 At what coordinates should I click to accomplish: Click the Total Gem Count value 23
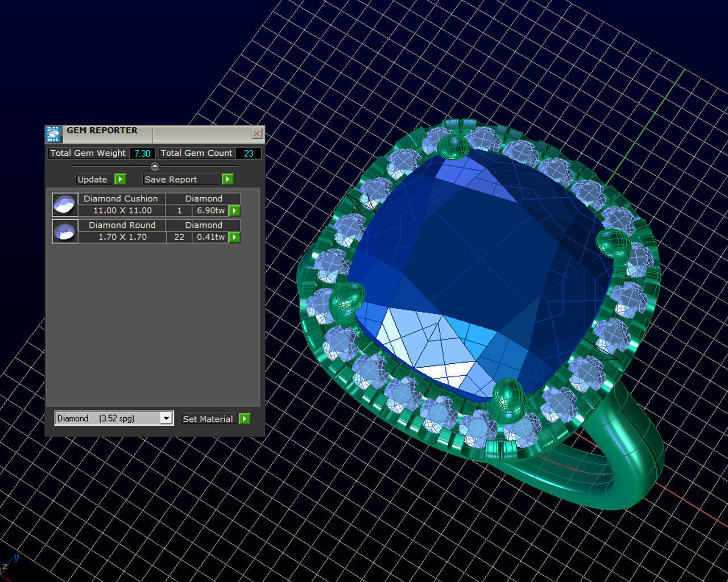(x=249, y=153)
